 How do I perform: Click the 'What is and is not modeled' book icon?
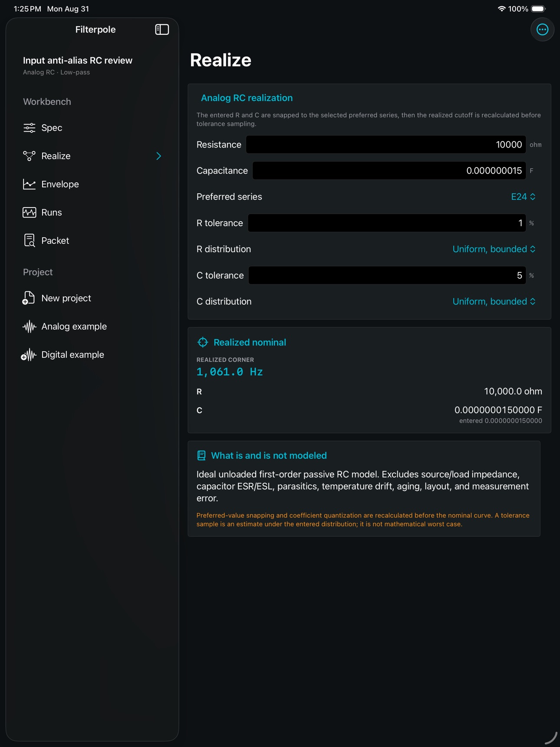pos(201,455)
